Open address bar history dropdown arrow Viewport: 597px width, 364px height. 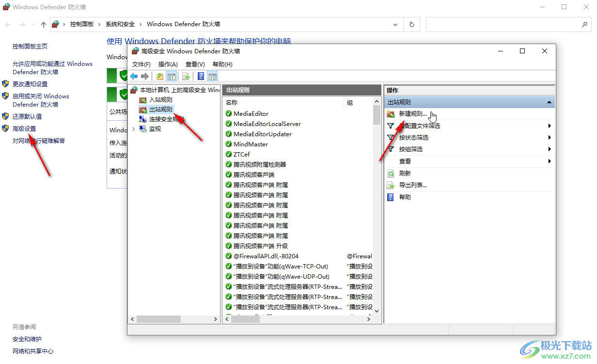(396, 24)
